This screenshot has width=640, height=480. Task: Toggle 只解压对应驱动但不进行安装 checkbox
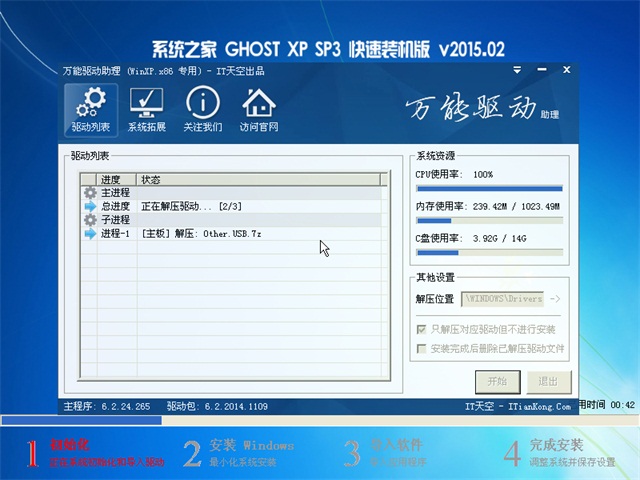[x=421, y=329]
